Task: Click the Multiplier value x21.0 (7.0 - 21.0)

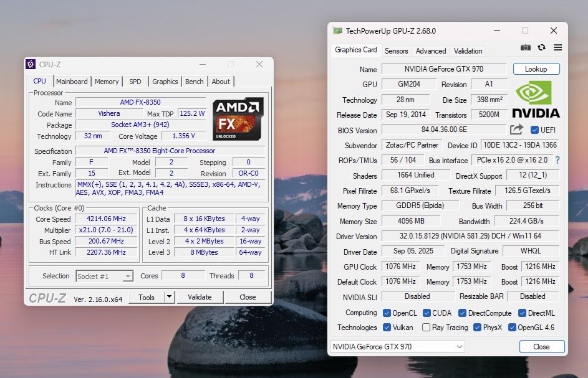Action: coord(106,230)
